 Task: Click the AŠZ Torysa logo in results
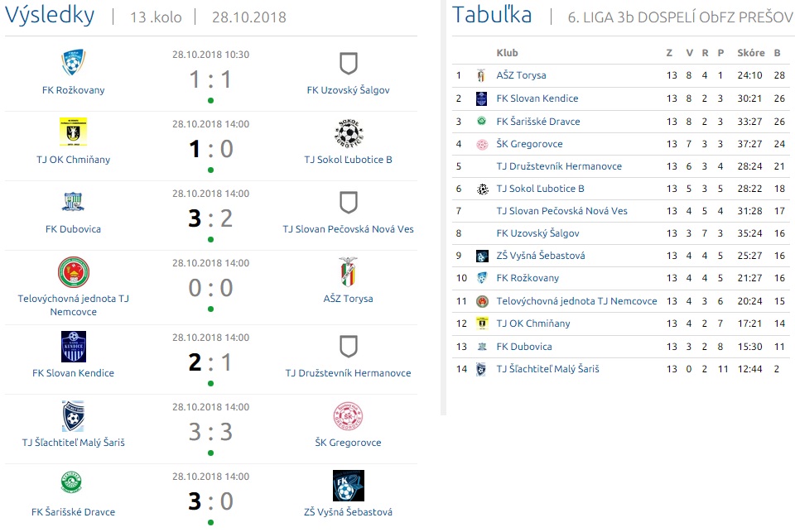[349, 272]
